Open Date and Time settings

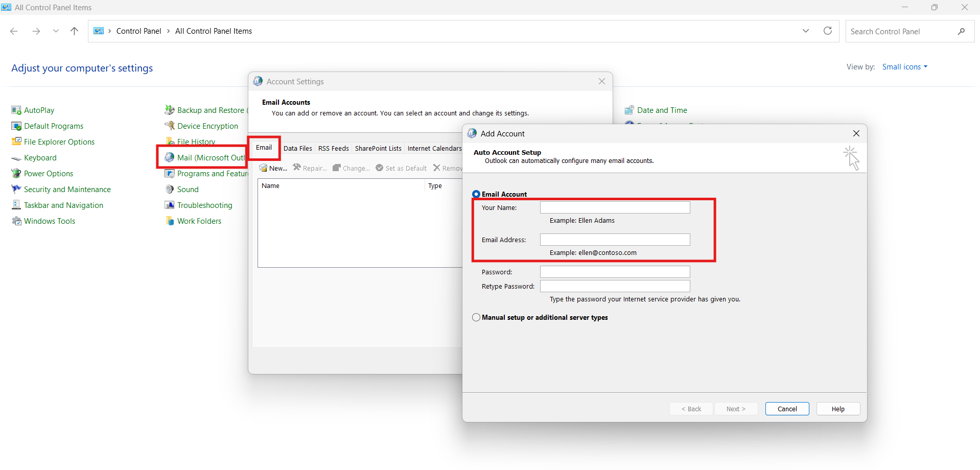pyautogui.click(x=662, y=110)
